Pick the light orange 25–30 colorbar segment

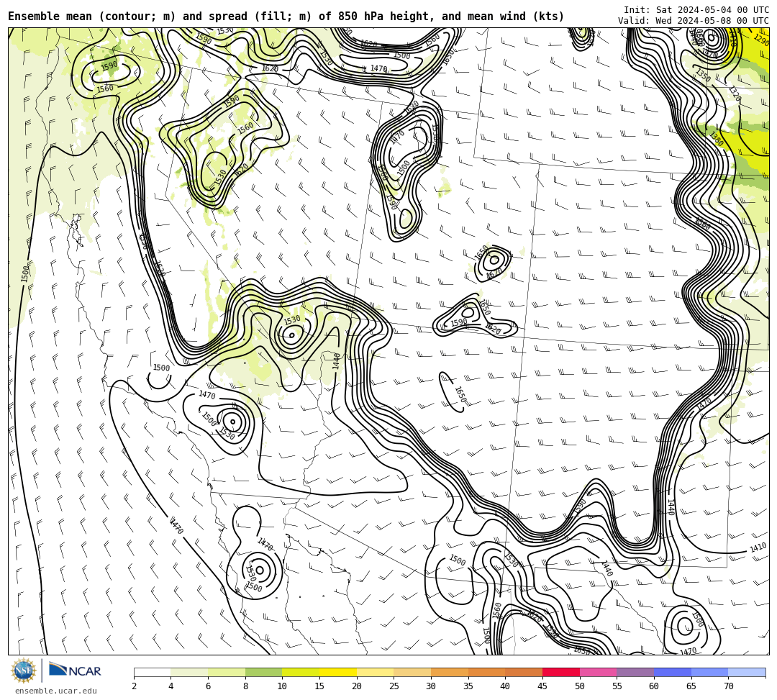click(412, 672)
